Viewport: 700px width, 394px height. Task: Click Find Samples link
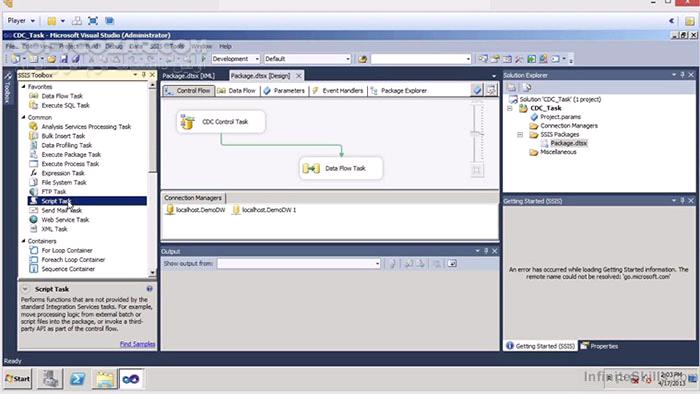(x=138, y=344)
